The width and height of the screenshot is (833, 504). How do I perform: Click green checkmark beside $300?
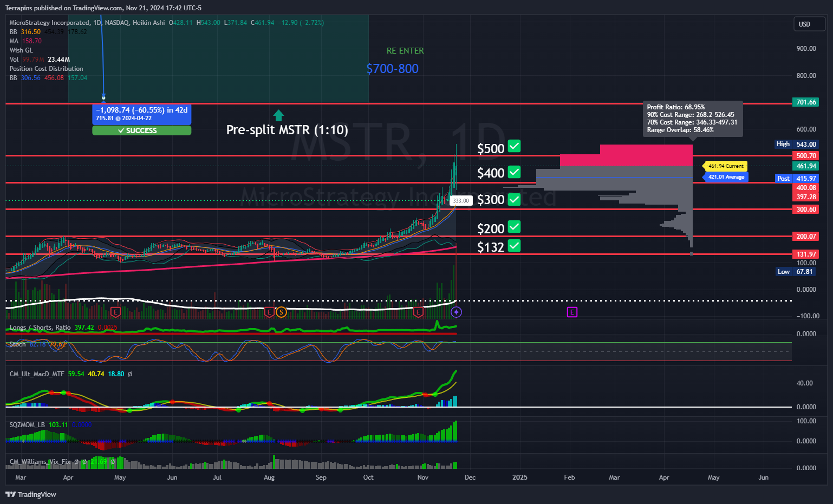coord(514,199)
